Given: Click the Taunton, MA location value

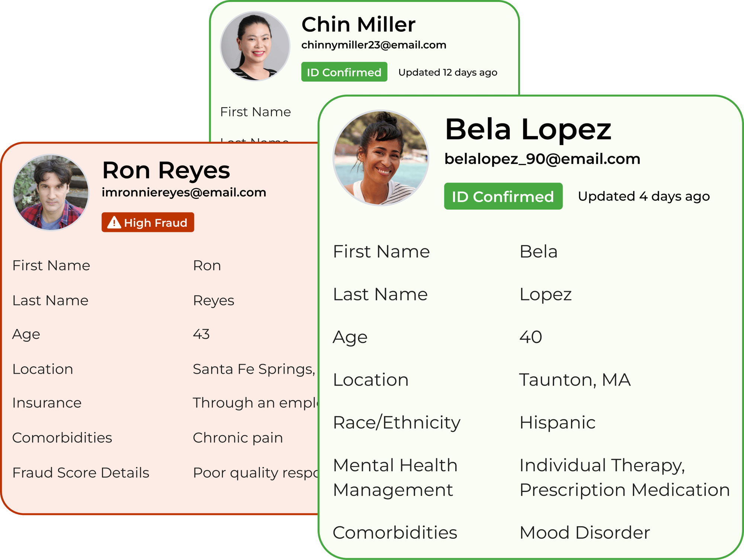Looking at the screenshot, I should pos(575,380).
